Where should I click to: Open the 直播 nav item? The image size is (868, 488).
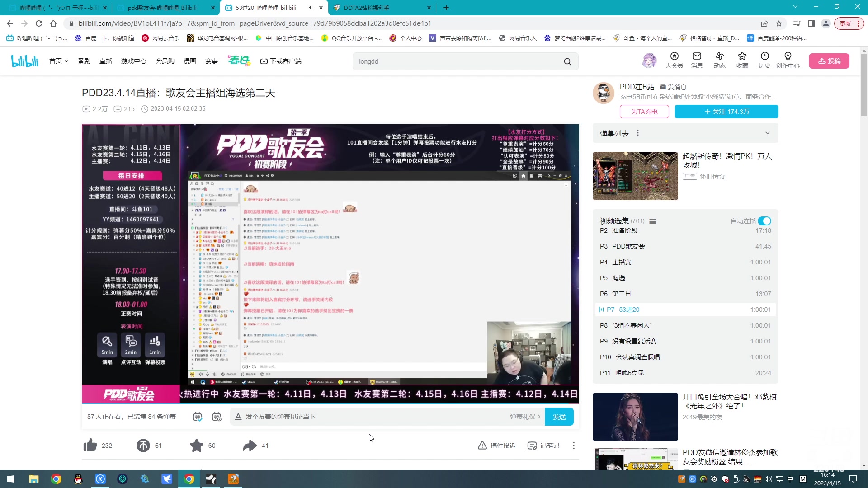[106, 61]
